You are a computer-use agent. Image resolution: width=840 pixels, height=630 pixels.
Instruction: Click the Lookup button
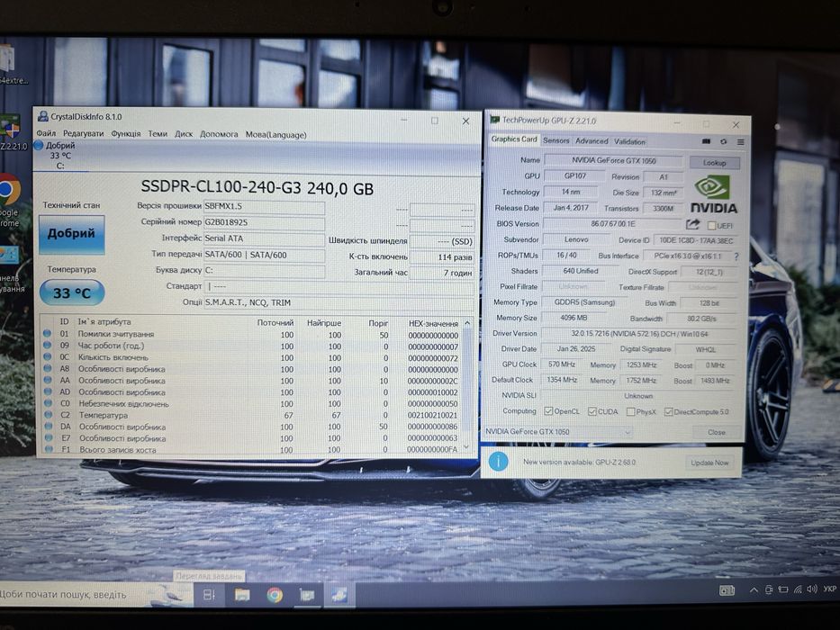point(714,162)
